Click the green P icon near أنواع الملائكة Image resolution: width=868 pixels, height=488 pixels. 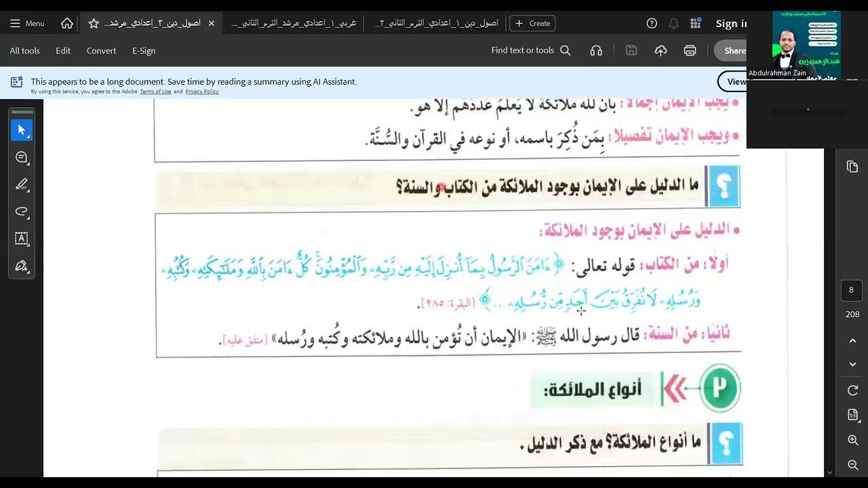[719, 388]
